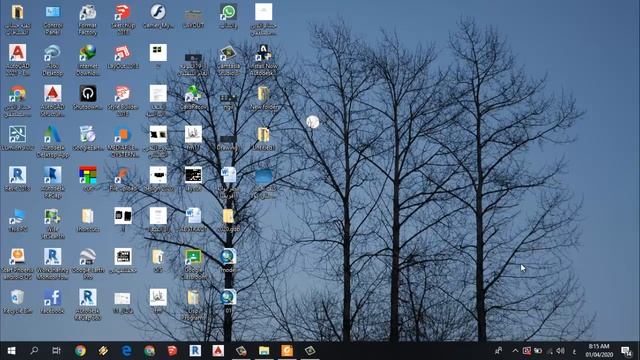Screen dimensions: 640x360
Task: Open File Explorer from the taskbar
Action: [x=264, y=351]
